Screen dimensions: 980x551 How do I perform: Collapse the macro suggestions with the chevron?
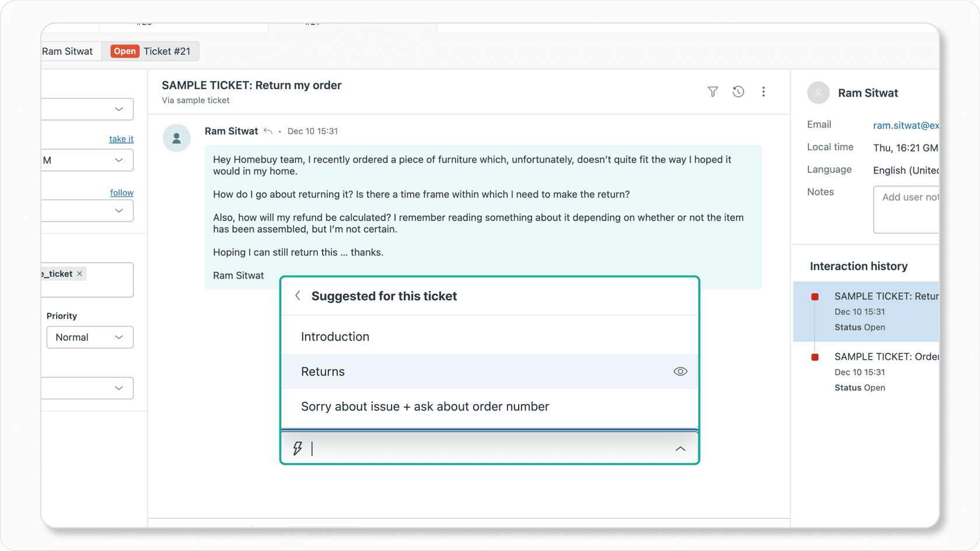(680, 449)
